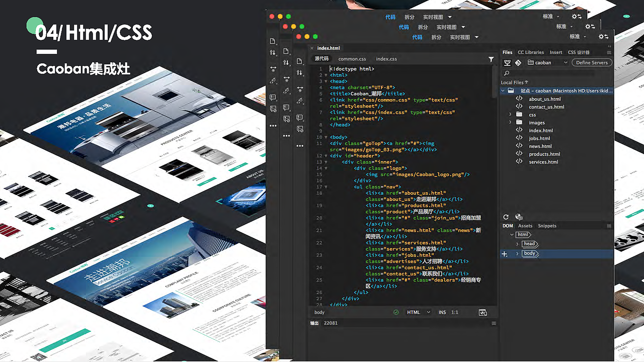This screenshot has height=362, width=644.
Task: Open sync settings gear icon in middle window
Action: tap(590, 26)
